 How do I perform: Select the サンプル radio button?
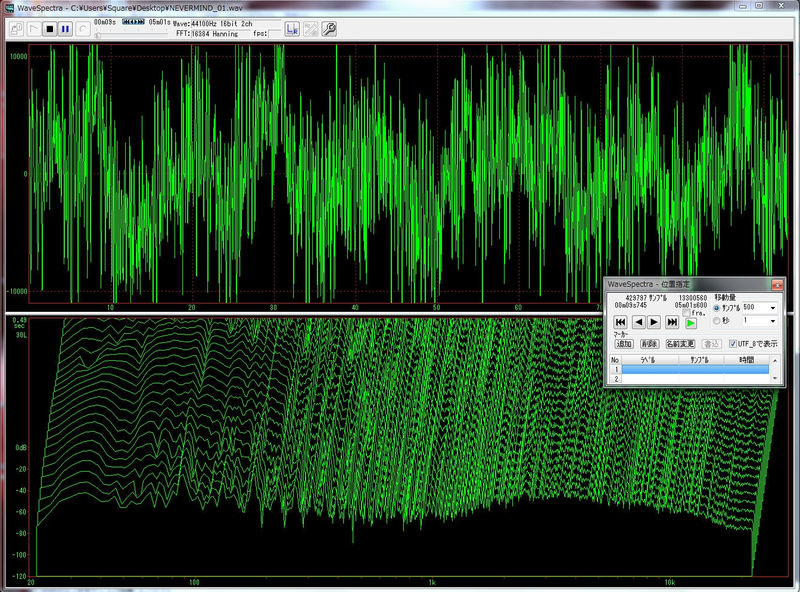(716, 308)
